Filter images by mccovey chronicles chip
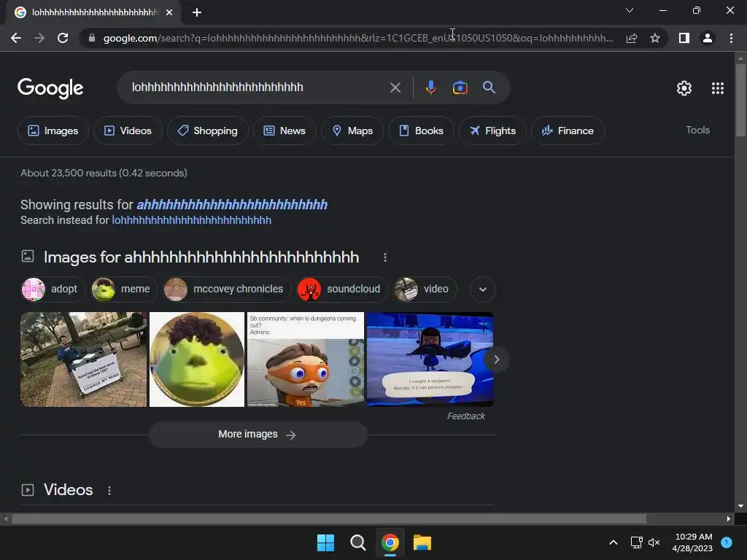Screen dimensions: 747x560 coord(227,289)
